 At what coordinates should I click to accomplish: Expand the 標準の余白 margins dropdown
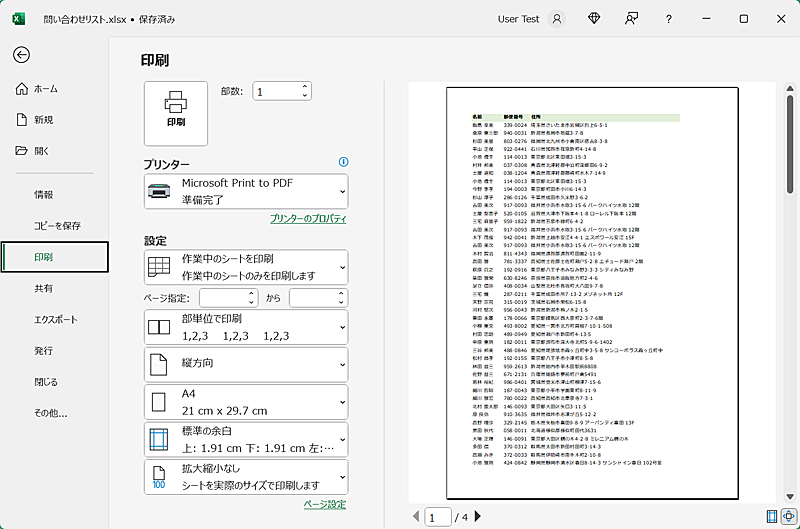click(x=246, y=440)
